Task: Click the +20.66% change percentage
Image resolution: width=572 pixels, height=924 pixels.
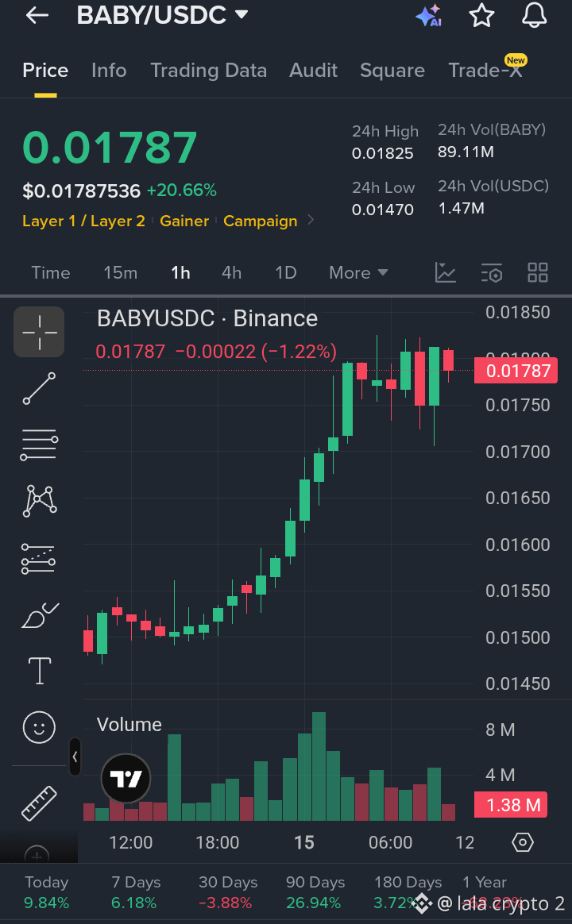Action: (x=182, y=191)
